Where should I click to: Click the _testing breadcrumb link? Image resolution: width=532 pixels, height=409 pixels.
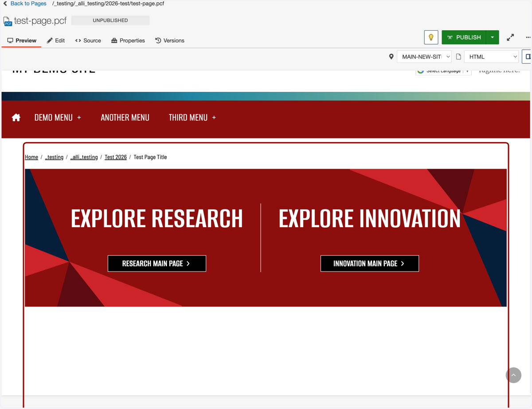tap(54, 157)
